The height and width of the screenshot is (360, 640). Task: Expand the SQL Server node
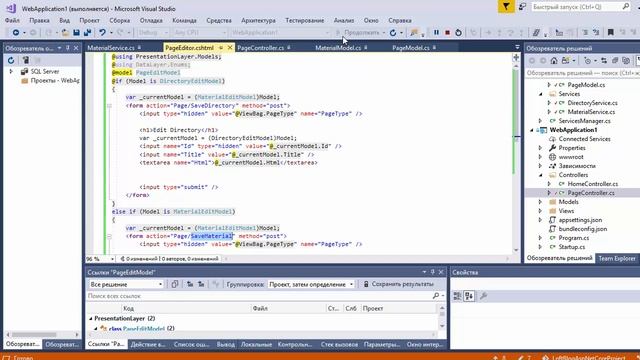coord(11,71)
